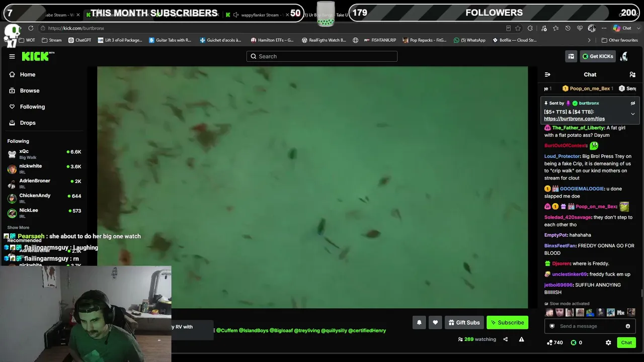This screenshot has width=644, height=362.
Task: Open the Stream bookmark folder
Action: point(52,40)
